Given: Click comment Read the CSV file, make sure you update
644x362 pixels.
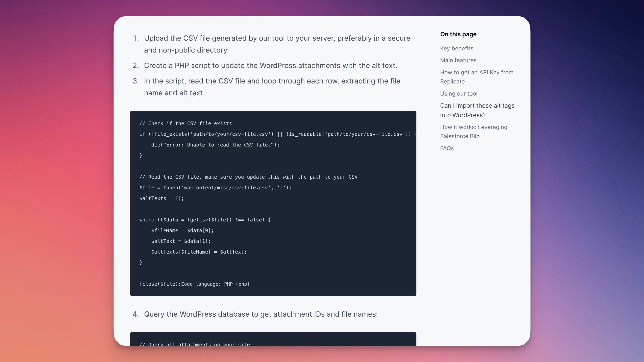Looking at the screenshot, I should coord(248,177).
